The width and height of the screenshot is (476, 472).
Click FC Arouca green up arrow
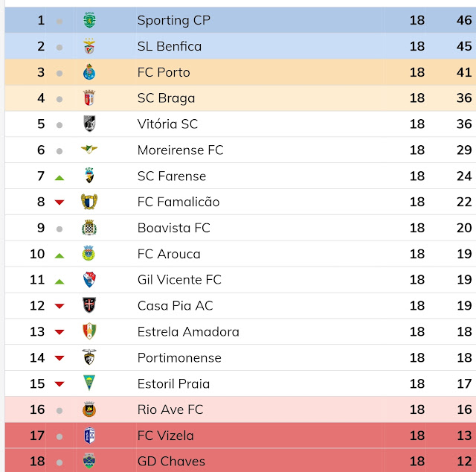pyautogui.click(x=59, y=255)
